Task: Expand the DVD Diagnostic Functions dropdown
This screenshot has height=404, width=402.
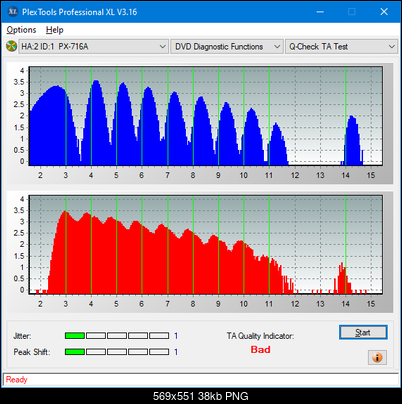Action: point(227,47)
